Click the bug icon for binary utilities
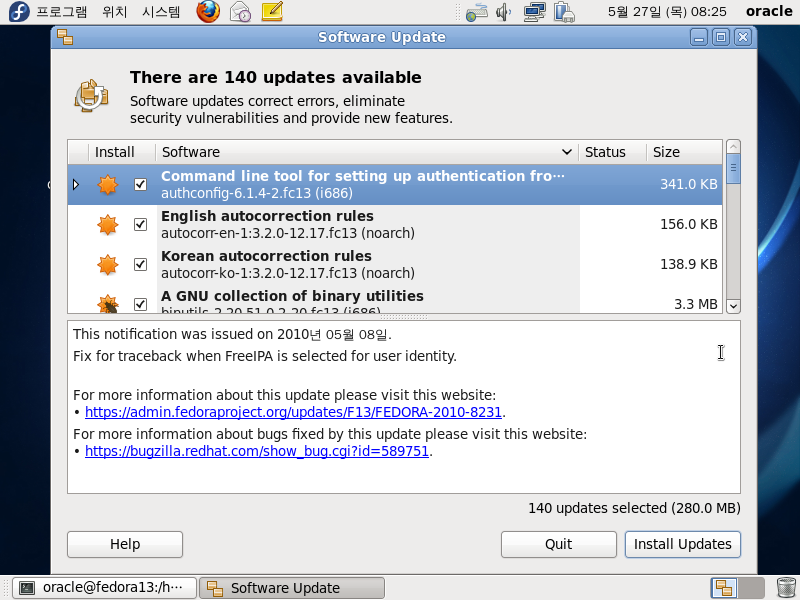 [108, 304]
